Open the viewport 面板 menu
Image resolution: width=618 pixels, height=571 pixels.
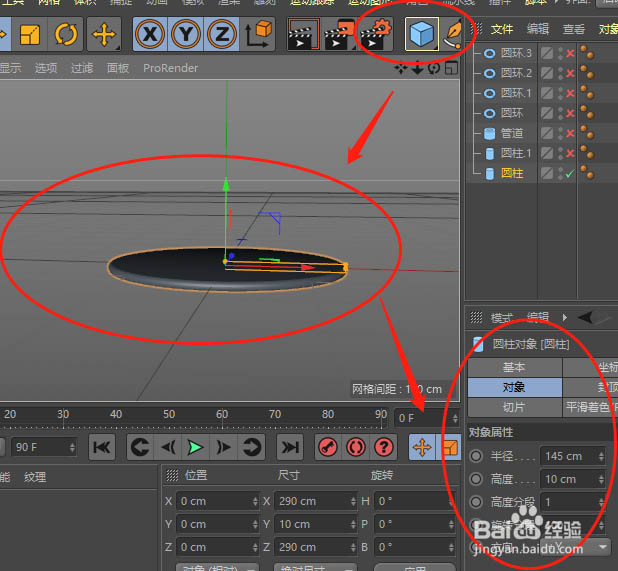point(118,68)
